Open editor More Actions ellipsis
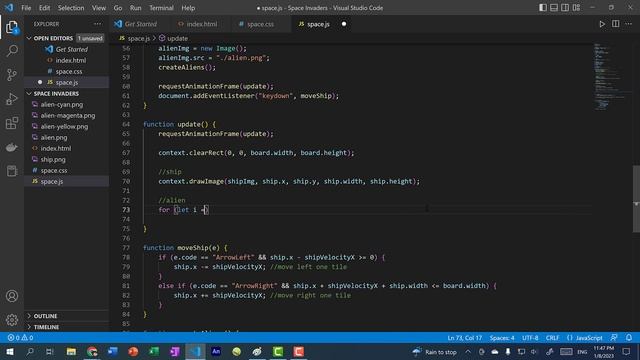The height and width of the screenshot is (360, 640). (629, 24)
